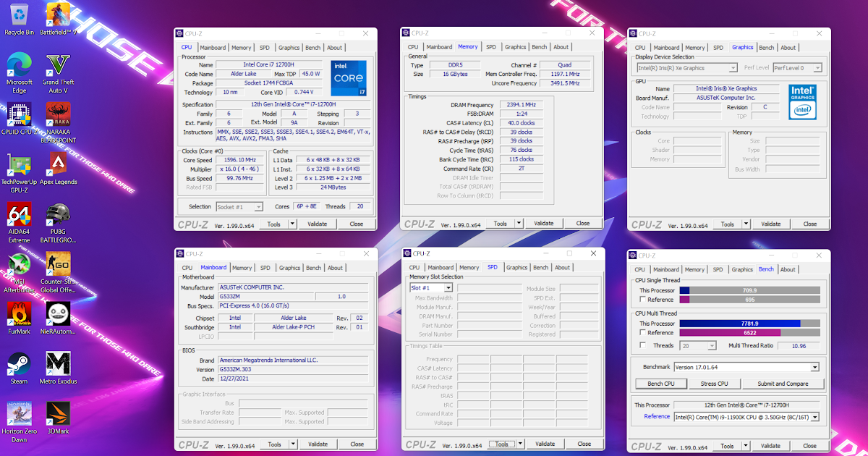The width and height of the screenshot is (868, 456).
Task: Click Core Speed field 1596.10 MHz
Action: pos(240,160)
